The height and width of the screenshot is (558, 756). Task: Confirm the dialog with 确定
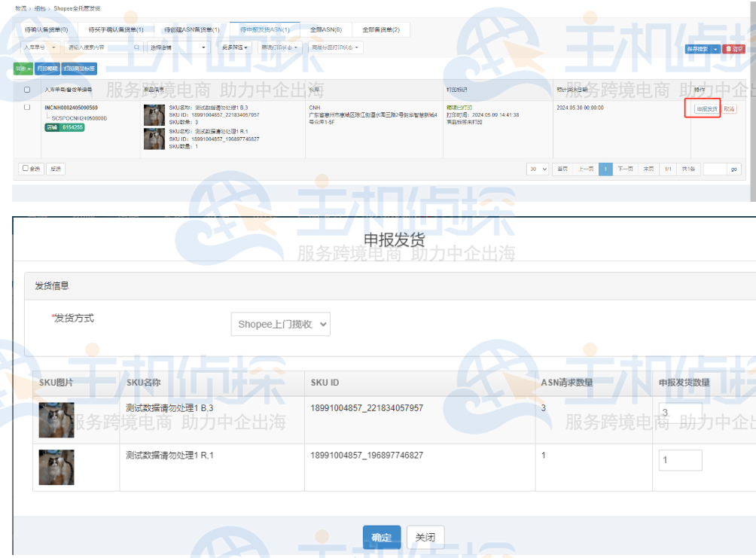click(381, 537)
